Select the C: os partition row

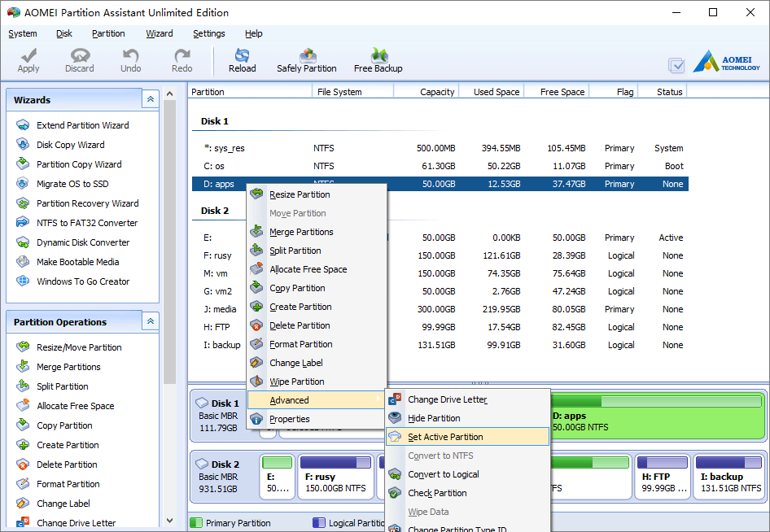(440, 166)
